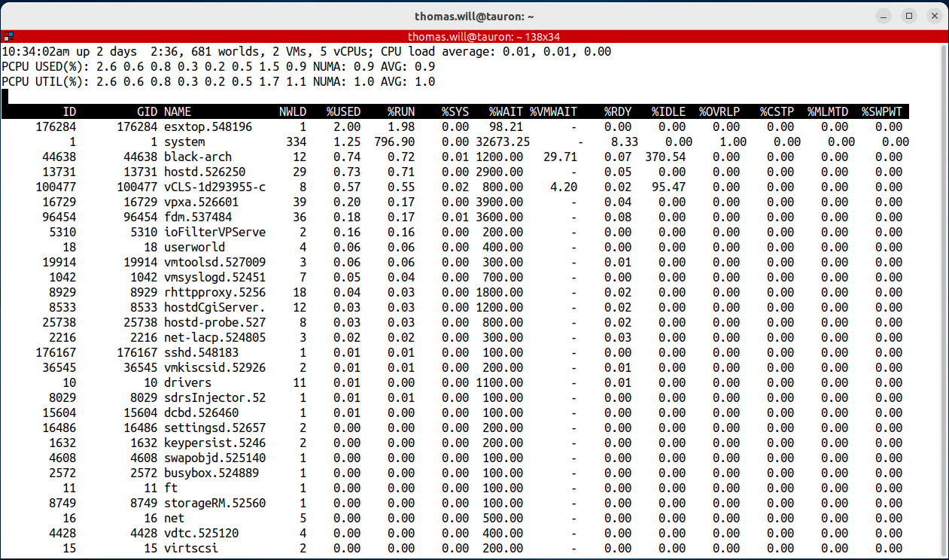This screenshot has width=949, height=560.
Task: Click the blinking terminal cursor block
Action: pyautogui.click(x=6, y=97)
